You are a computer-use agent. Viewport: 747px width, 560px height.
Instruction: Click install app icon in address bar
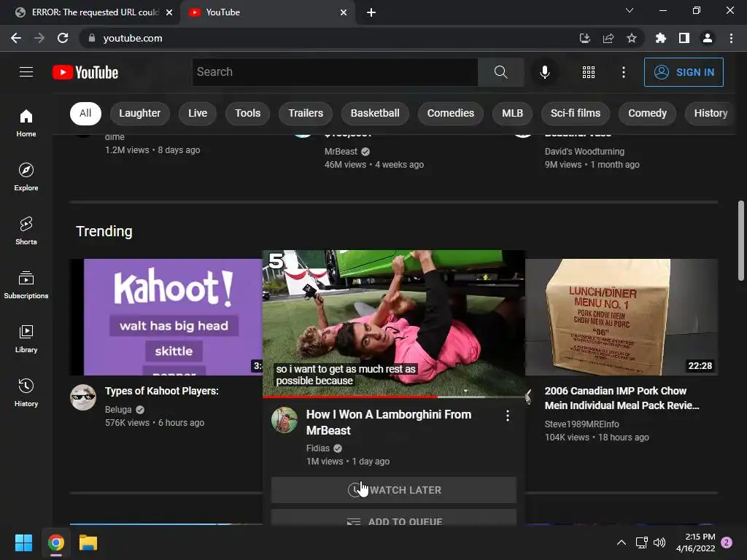click(x=584, y=38)
